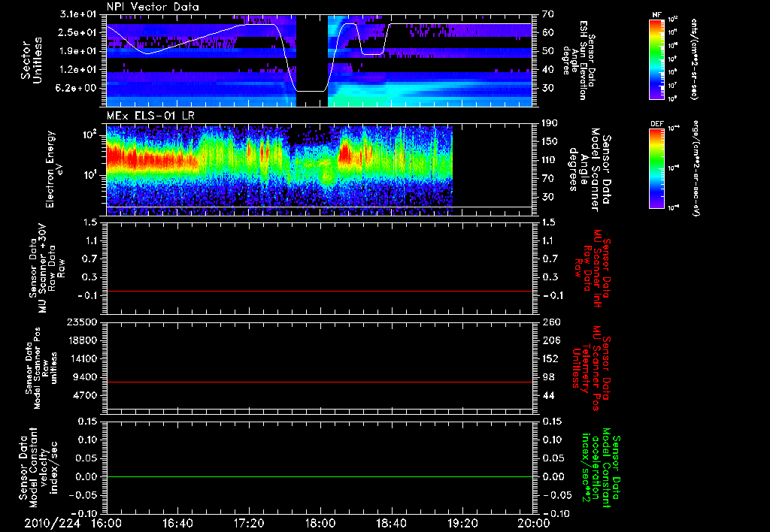Click the "152" telemetry tick label
Screen dimensions: 770x532
(x=550, y=358)
